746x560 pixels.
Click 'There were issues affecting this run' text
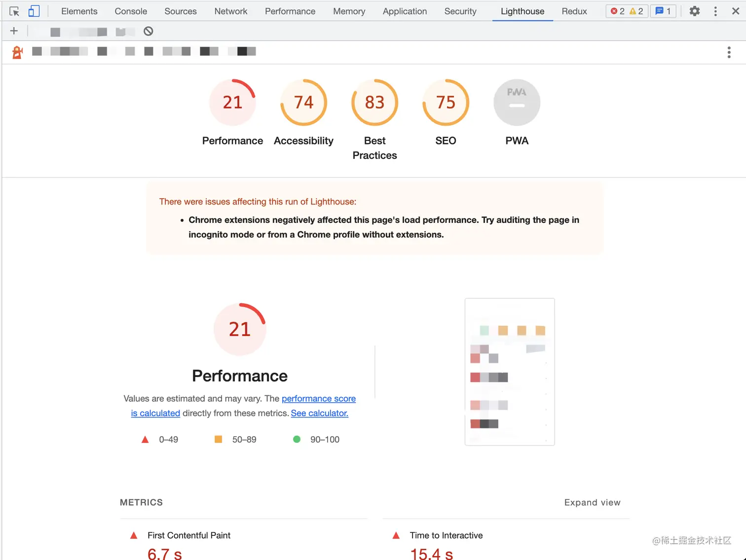(258, 202)
